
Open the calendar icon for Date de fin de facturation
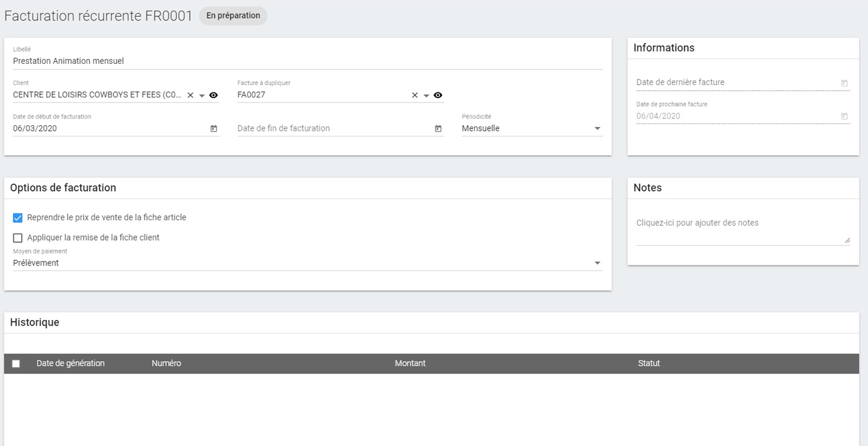pos(438,128)
